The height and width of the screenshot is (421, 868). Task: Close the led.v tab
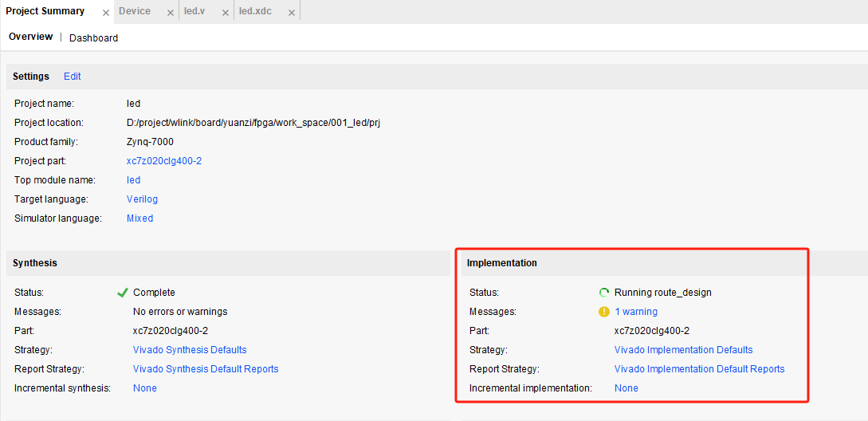[225, 13]
